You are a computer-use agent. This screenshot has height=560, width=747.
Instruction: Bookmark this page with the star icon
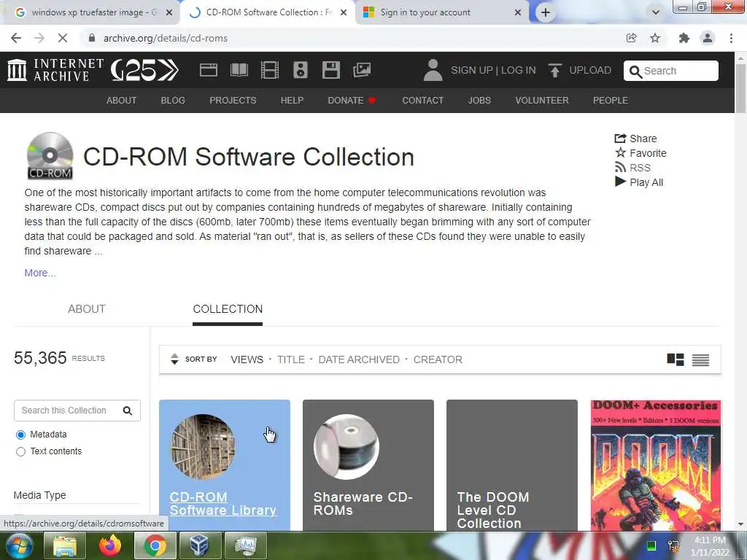655,38
